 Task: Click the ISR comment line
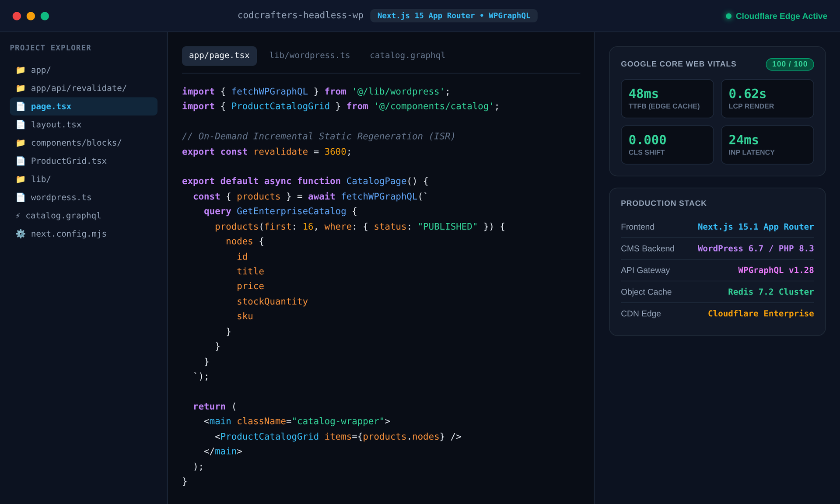318,136
